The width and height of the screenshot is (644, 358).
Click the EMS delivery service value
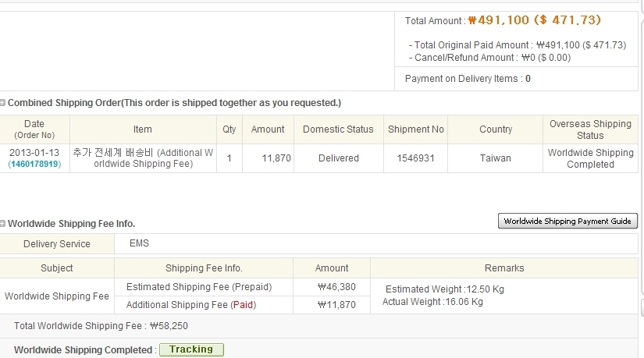tap(139, 244)
